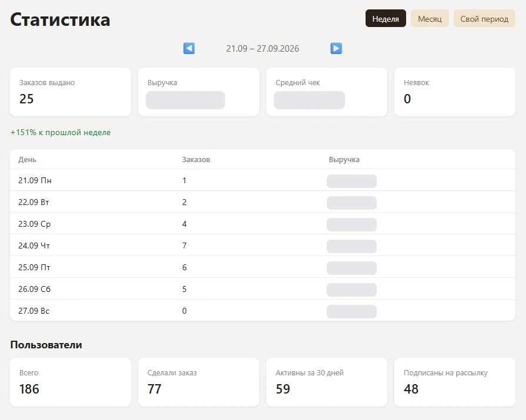Open the Свой период custom range
Viewport: 526px width, 420px height.
pyautogui.click(x=484, y=18)
